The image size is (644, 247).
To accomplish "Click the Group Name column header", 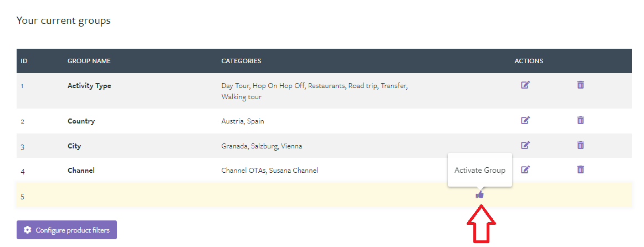I will (89, 61).
